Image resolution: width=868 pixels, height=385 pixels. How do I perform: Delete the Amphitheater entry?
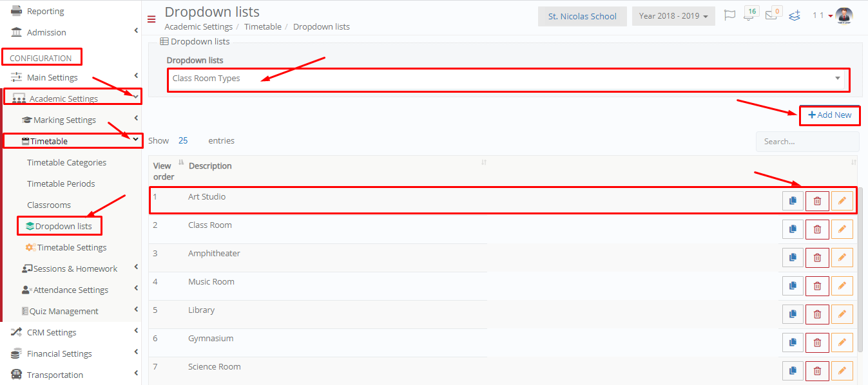pyautogui.click(x=817, y=258)
